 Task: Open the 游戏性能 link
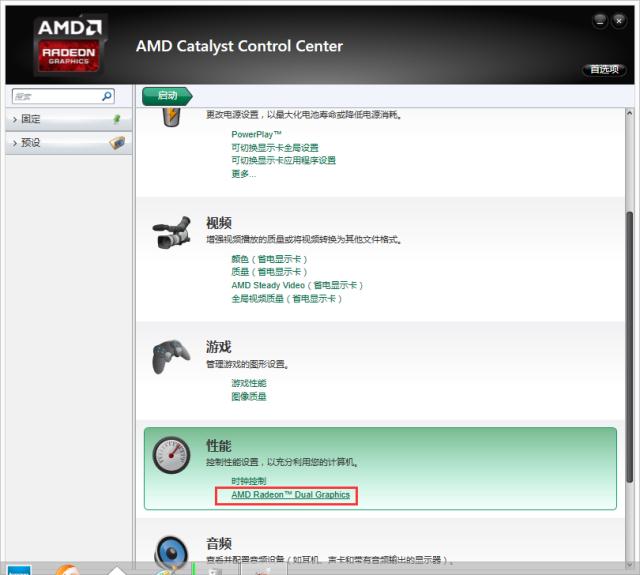click(249, 383)
